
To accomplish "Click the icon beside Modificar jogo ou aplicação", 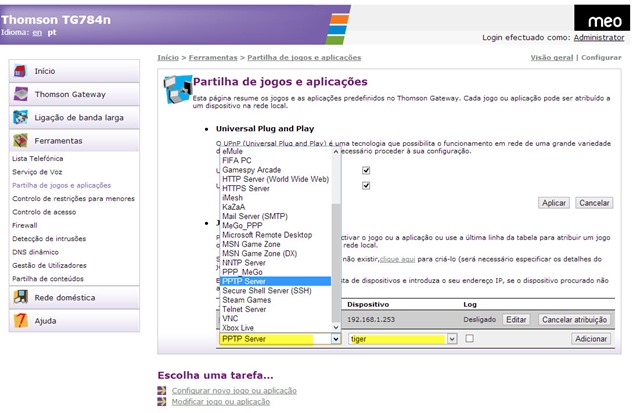I will [x=162, y=402].
